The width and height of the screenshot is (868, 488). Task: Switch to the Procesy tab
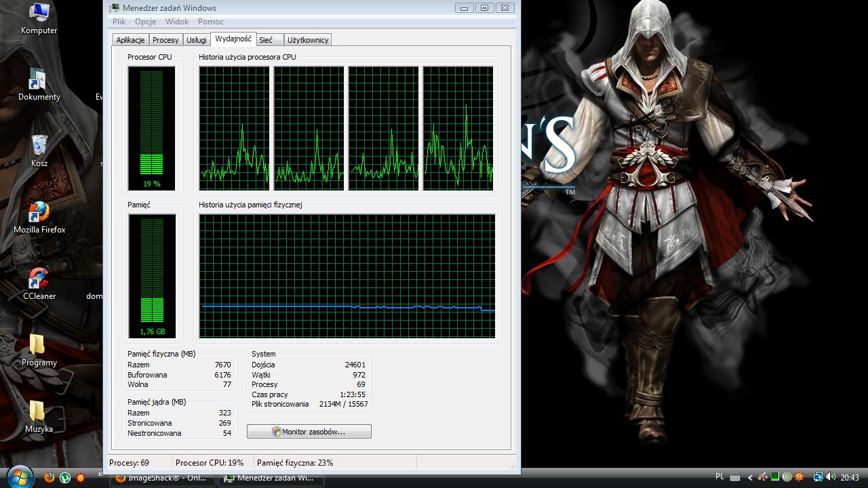(165, 39)
